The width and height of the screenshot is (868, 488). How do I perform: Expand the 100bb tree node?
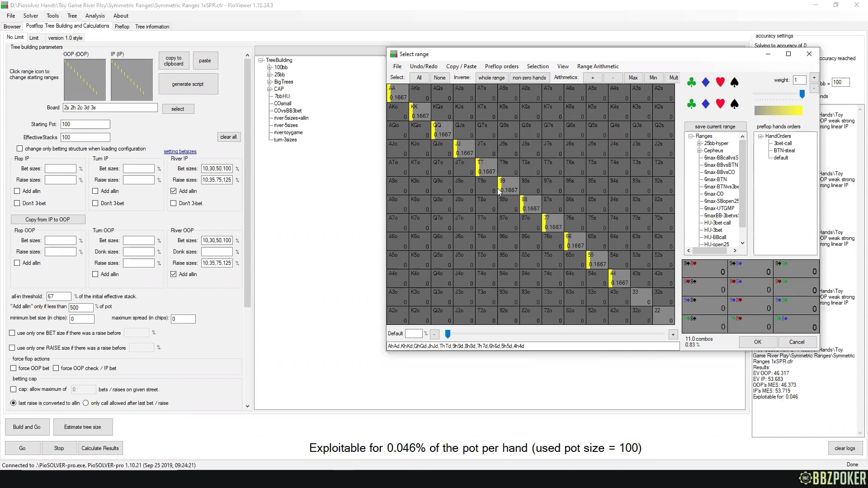(x=269, y=67)
